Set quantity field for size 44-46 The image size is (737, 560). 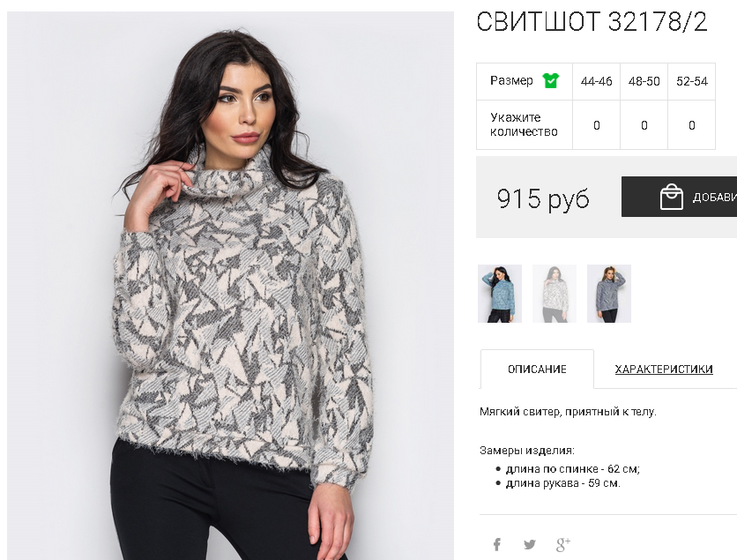click(x=597, y=125)
